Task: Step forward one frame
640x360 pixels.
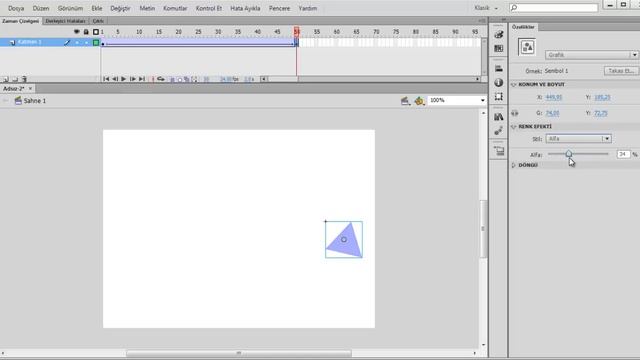Action: point(133,79)
